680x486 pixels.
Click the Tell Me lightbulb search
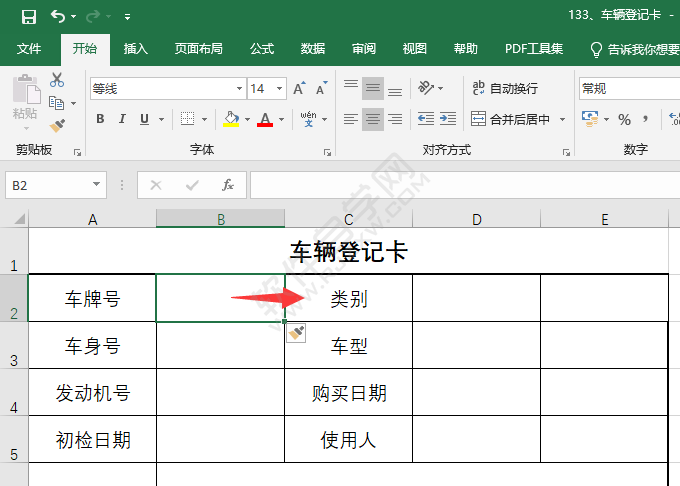(596, 49)
